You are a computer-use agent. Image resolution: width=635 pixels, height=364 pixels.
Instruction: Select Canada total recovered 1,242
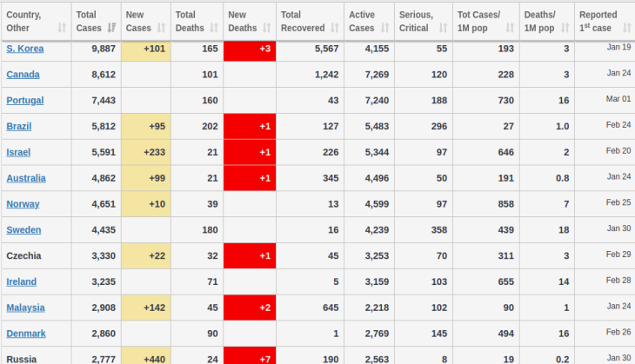click(327, 75)
